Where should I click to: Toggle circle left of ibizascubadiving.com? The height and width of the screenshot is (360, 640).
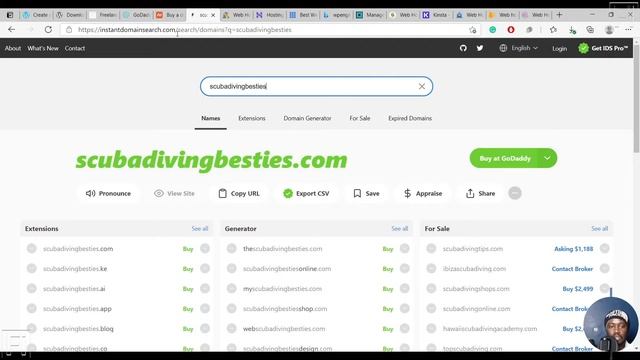click(x=431, y=269)
